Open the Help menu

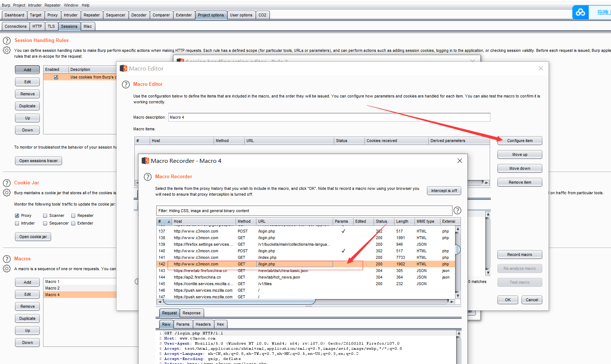tap(86, 5)
